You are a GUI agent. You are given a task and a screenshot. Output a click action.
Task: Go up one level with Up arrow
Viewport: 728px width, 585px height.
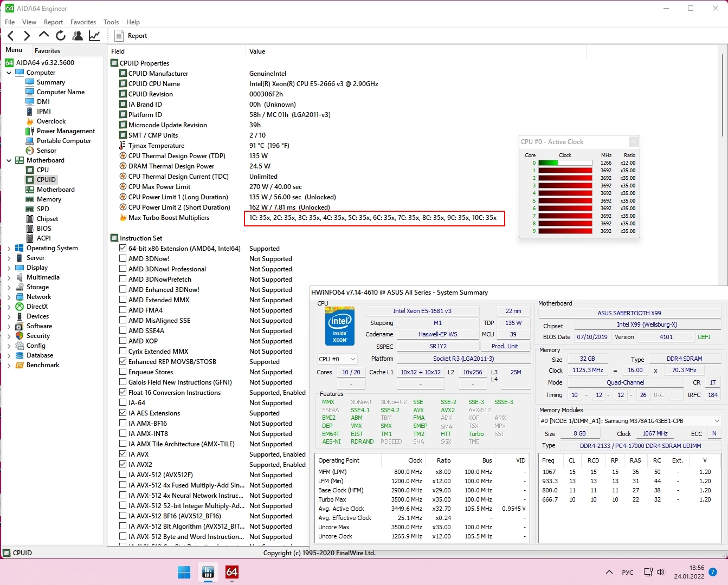(x=44, y=35)
